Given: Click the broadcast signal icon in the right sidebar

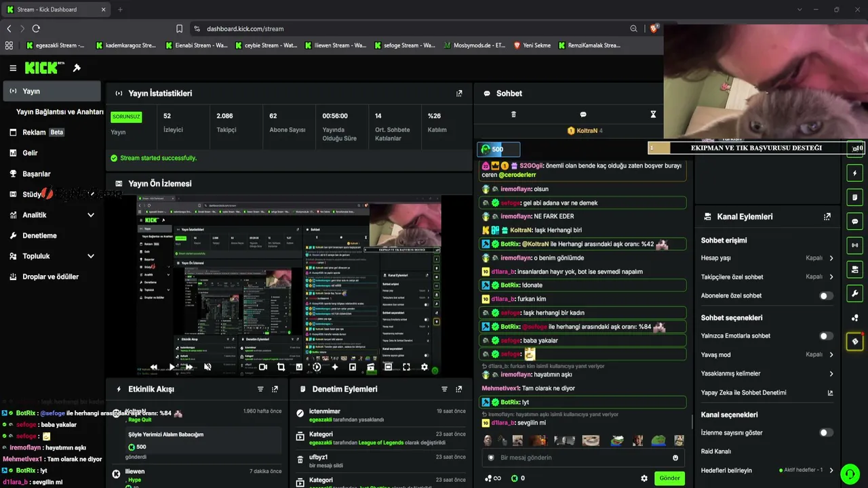Looking at the screenshot, I should 855,245.
